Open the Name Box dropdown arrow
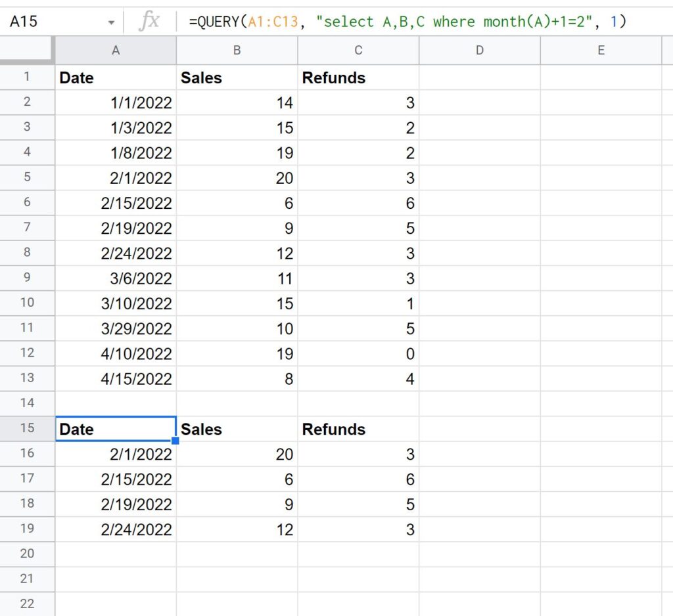Screen dimensions: 673x616 (111, 22)
